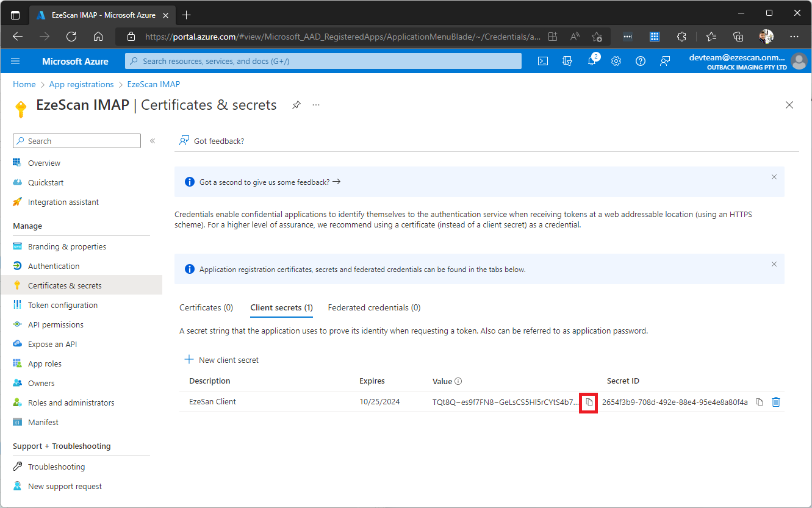Open API permissions in the sidebar

[56, 324]
